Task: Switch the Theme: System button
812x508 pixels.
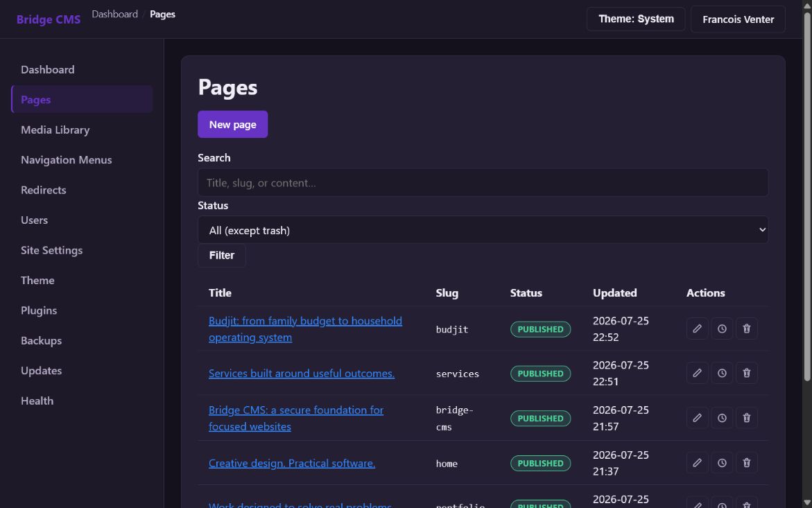Action: [636, 19]
